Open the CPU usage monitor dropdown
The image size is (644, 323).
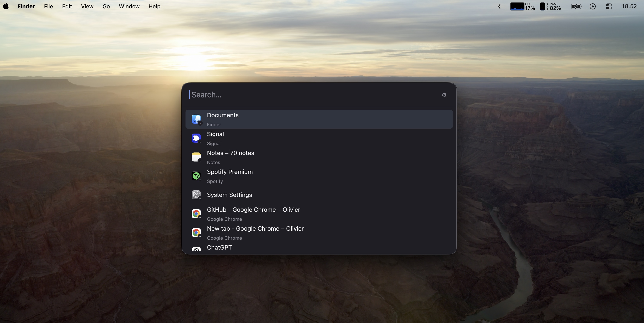pos(523,6)
